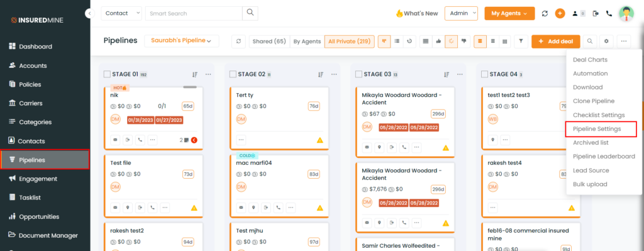644x251 pixels.
Task: Open the funnel filter icon
Action: (521, 41)
